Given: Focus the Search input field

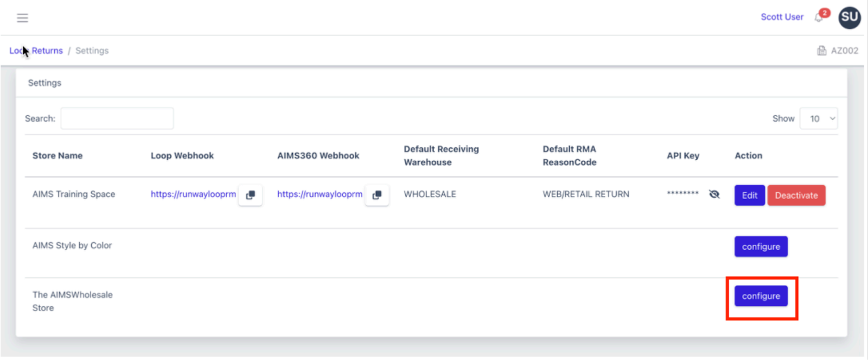Looking at the screenshot, I should pyautogui.click(x=117, y=118).
